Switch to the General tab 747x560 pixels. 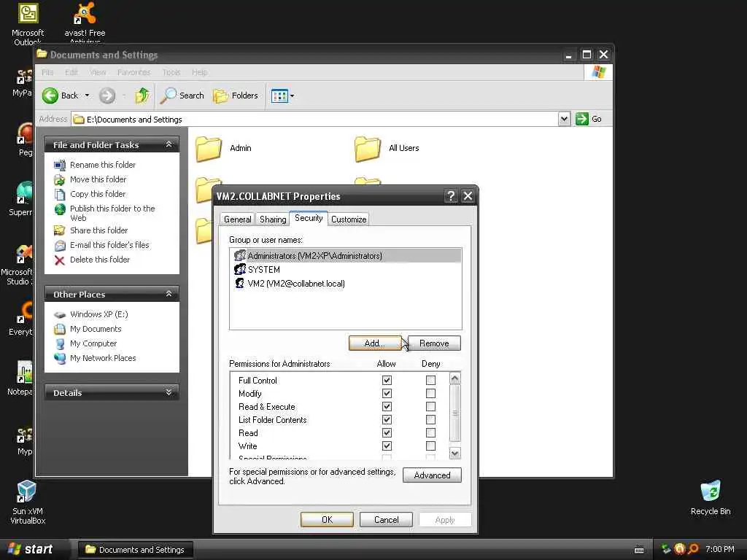[237, 219]
